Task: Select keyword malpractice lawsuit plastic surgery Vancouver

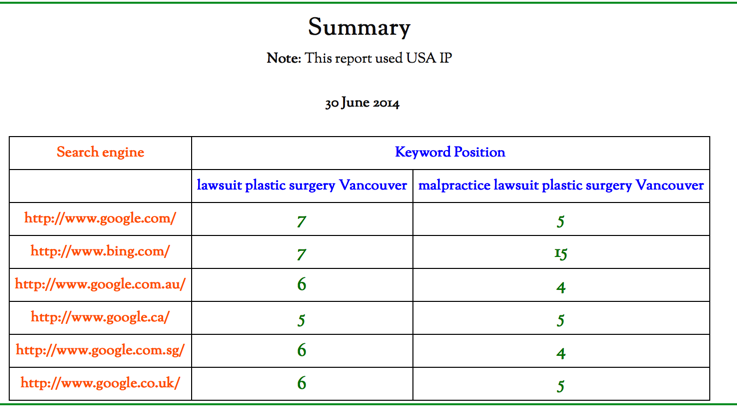Action: (561, 186)
